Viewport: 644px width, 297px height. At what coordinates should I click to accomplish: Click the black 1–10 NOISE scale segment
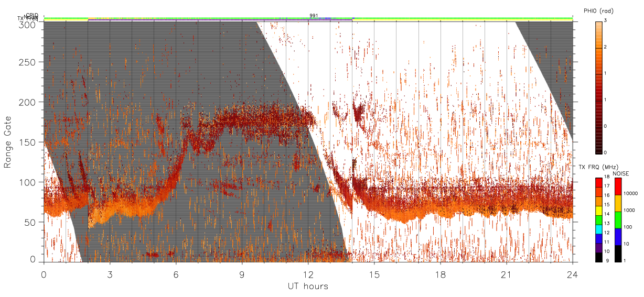point(618,254)
